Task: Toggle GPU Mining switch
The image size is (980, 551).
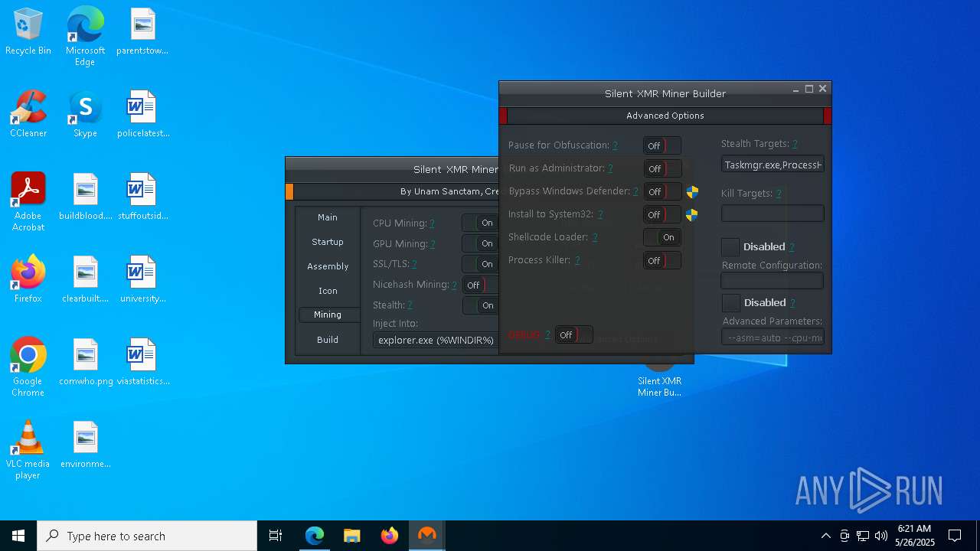Action: 480,243
